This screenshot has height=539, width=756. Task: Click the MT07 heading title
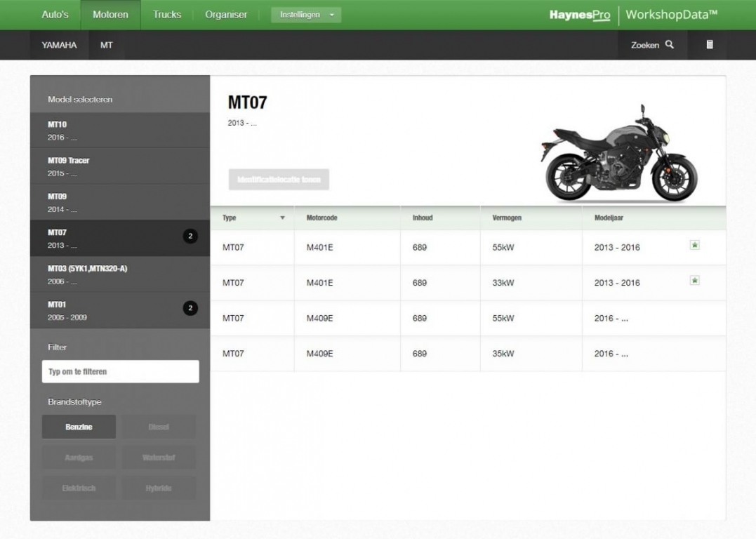tap(247, 102)
